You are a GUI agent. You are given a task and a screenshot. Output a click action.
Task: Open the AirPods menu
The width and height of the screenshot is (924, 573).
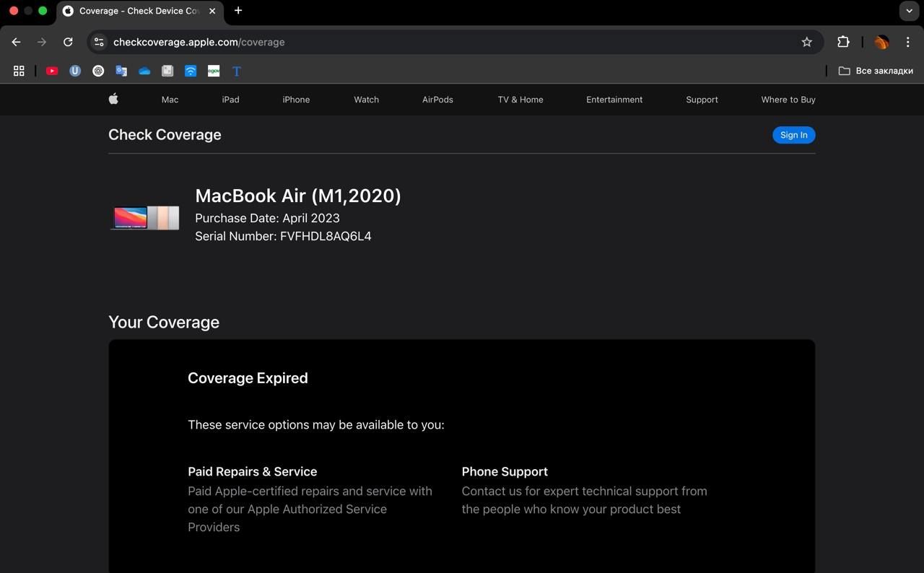(437, 100)
